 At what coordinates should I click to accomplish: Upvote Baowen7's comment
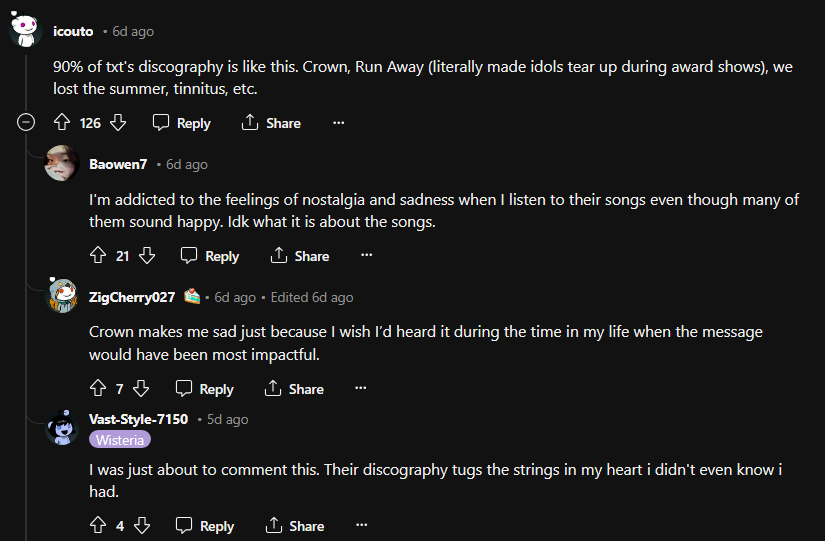coord(98,256)
